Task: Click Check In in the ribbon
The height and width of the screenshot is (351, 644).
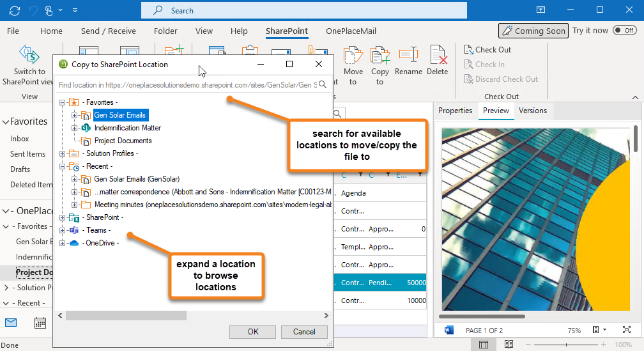Action: coord(484,65)
